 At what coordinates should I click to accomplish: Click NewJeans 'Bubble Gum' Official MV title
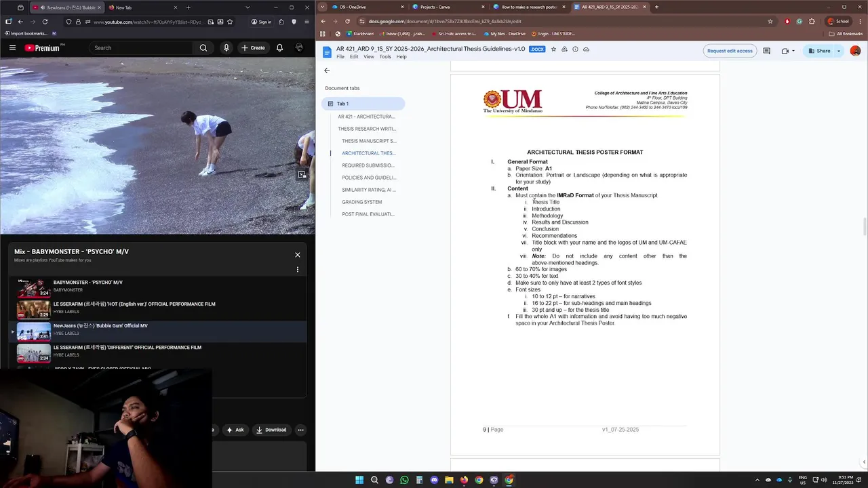100,326
